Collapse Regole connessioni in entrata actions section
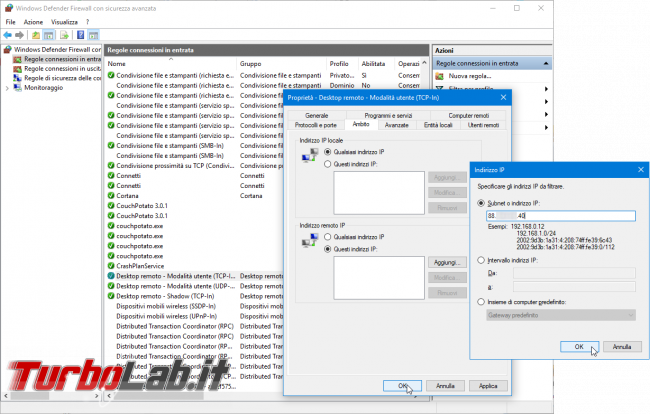The width and height of the screenshot is (650, 414). 546,63
